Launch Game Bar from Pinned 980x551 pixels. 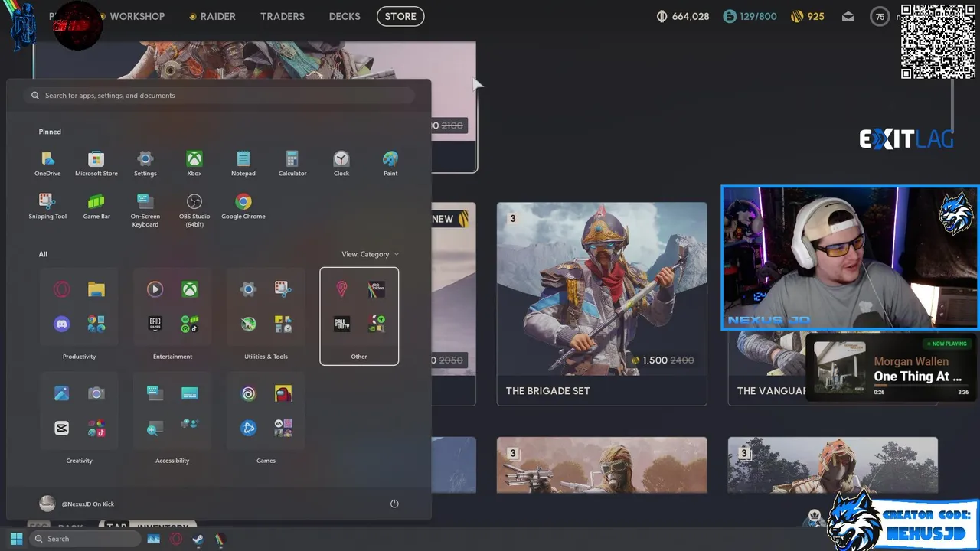tap(96, 206)
